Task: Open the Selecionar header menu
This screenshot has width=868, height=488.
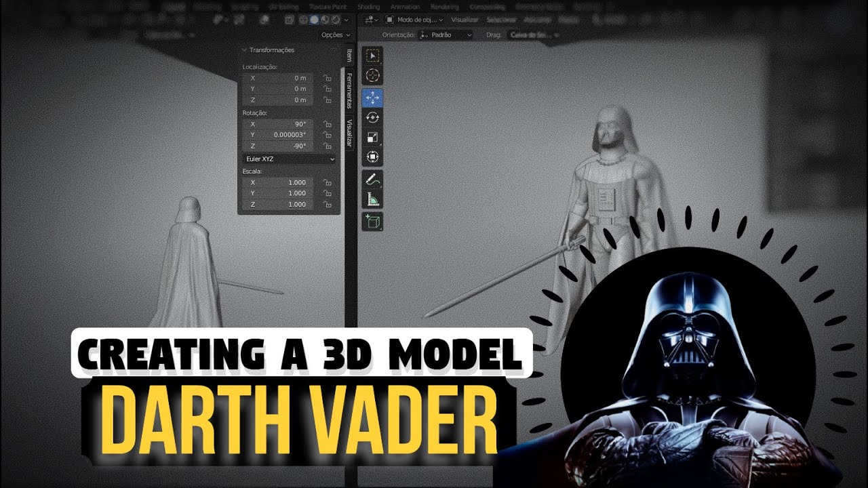Action: [501, 20]
